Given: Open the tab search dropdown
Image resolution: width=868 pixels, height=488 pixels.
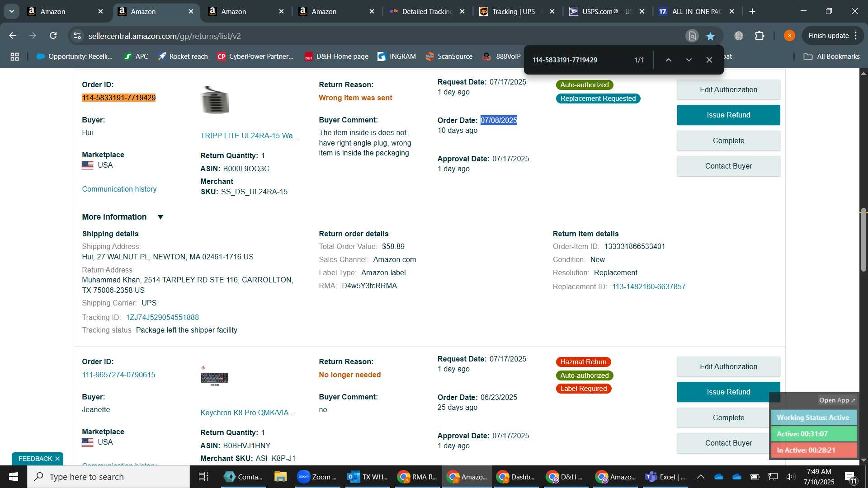Looking at the screenshot, I should click(11, 11).
